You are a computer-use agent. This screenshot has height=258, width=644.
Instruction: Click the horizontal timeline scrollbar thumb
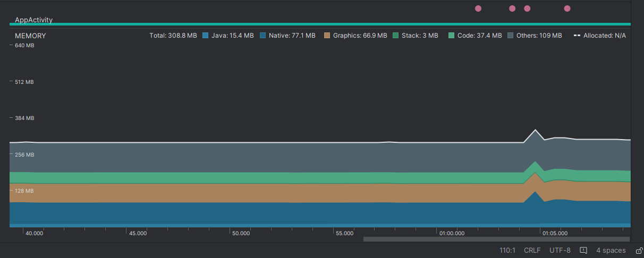(x=493, y=239)
